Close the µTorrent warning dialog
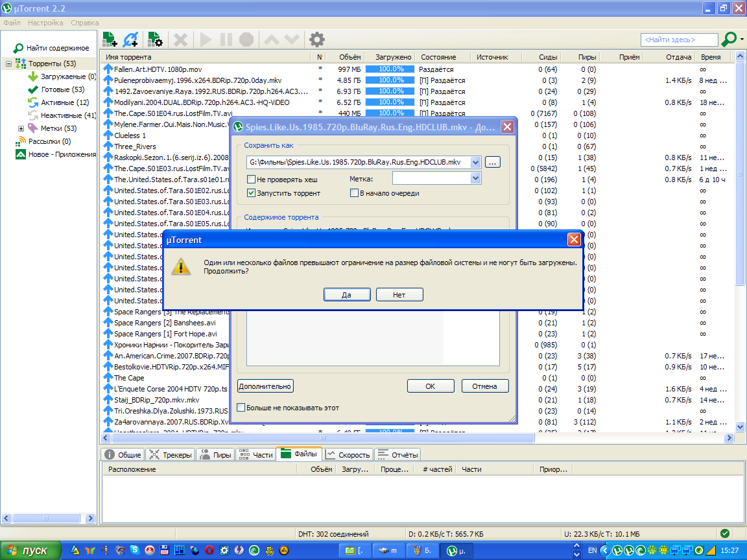The image size is (747, 560). 574,240
